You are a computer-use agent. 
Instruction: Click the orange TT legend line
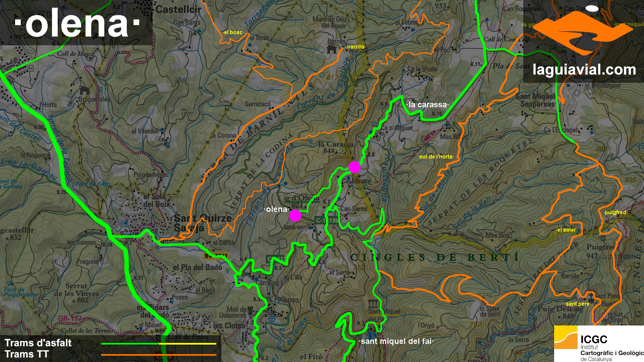(158, 355)
